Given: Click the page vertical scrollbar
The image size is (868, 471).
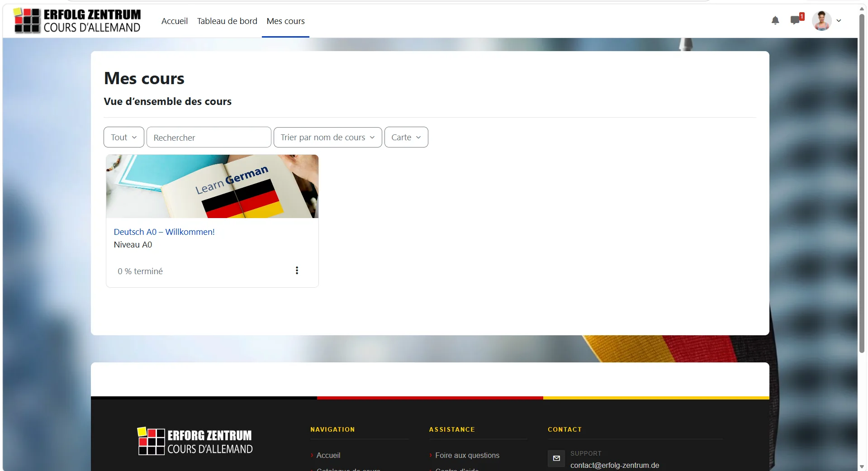Looking at the screenshot, I should tap(862, 183).
